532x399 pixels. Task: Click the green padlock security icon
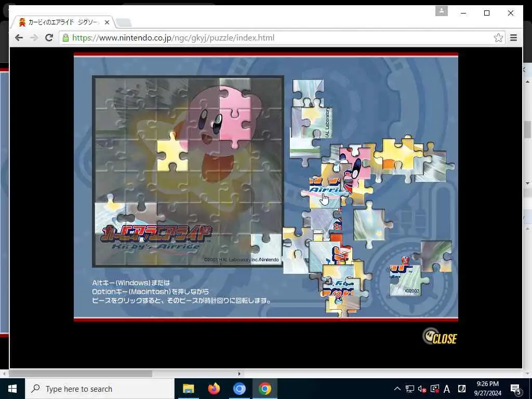click(x=65, y=37)
